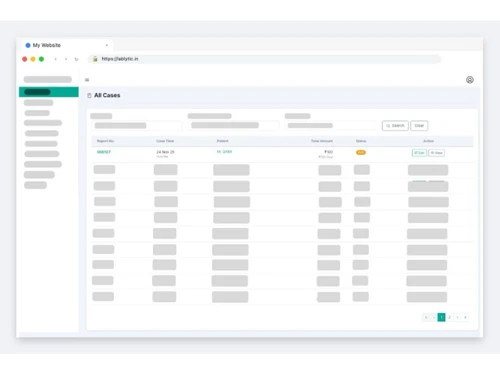Click the browser forward arrow
The image size is (500, 375).
[66, 59]
